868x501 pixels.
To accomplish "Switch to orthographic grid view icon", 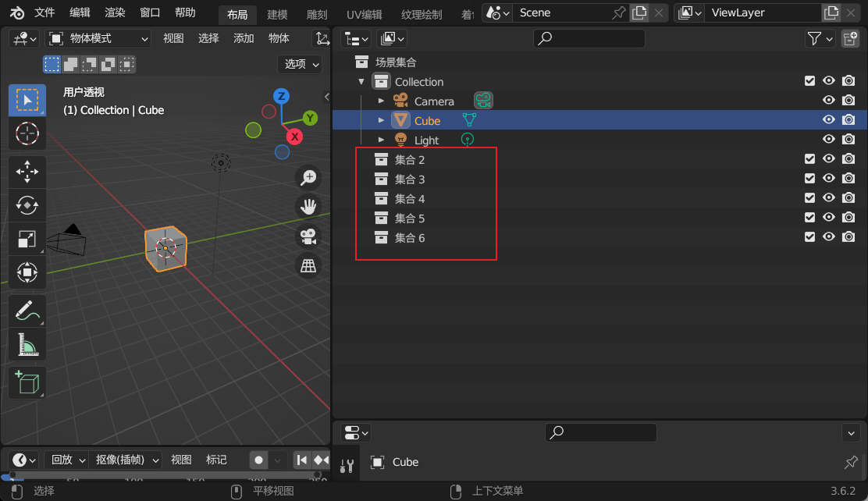I will coord(309,266).
